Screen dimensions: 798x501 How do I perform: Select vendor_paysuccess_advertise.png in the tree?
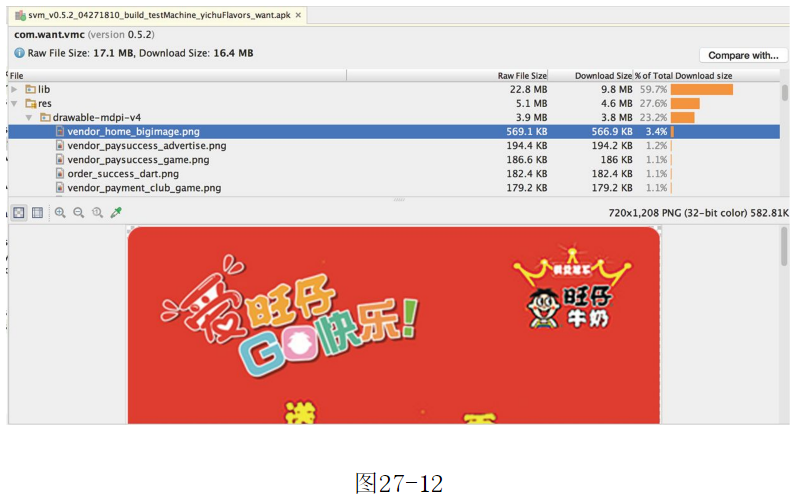[x=146, y=145]
